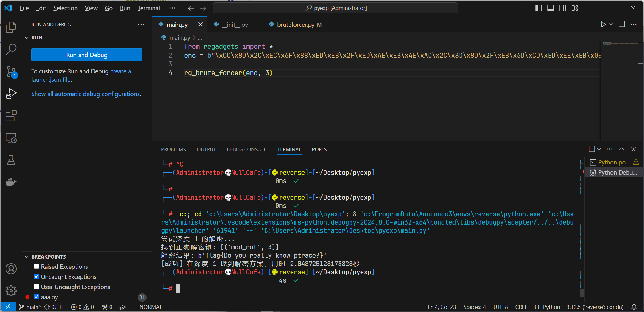Open the Testing flask view
Image resolution: width=644 pixels, height=312 pixels.
11,160
